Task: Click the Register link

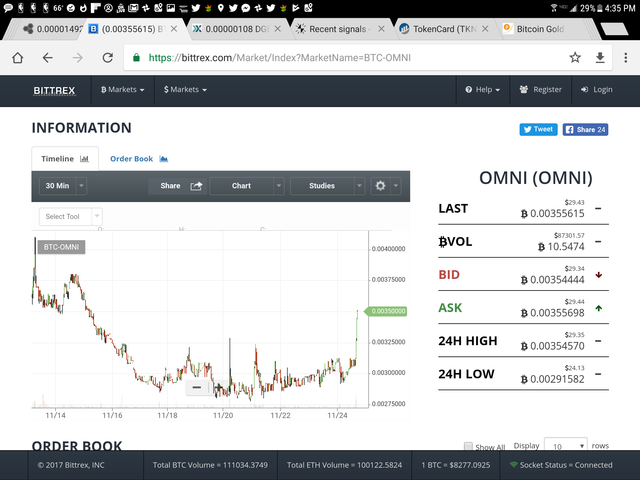Action: [x=547, y=89]
